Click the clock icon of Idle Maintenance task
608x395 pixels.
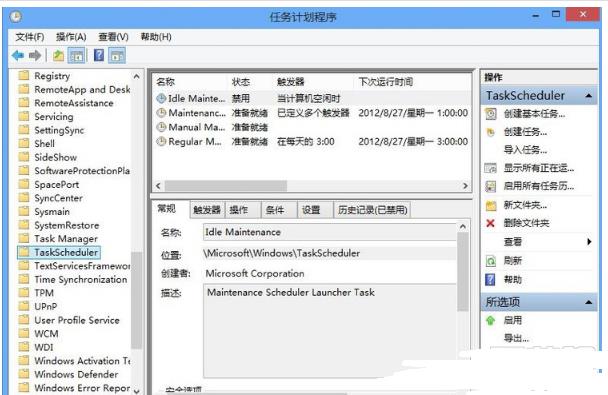click(x=161, y=98)
